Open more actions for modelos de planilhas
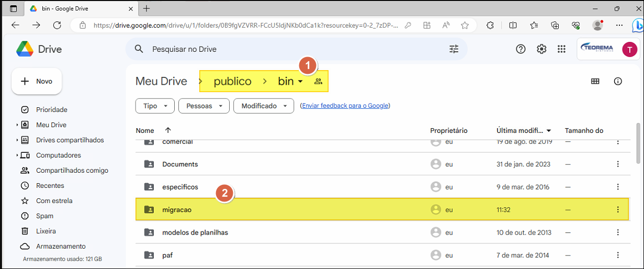Screen dimensions: 644x269 coord(618,232)
